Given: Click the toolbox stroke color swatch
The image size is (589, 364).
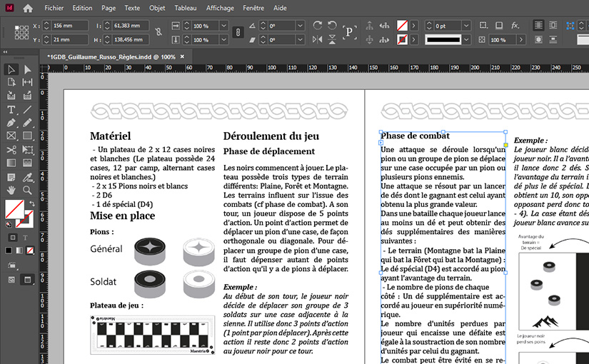Looking at the screenshot, I should (x=26, y=220).
